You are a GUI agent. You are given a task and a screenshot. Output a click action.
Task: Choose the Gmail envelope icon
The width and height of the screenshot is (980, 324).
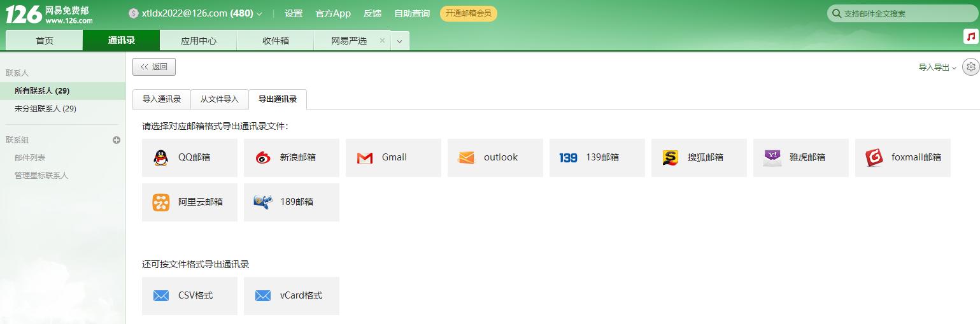pyautogui.click(x=365, y=158)
